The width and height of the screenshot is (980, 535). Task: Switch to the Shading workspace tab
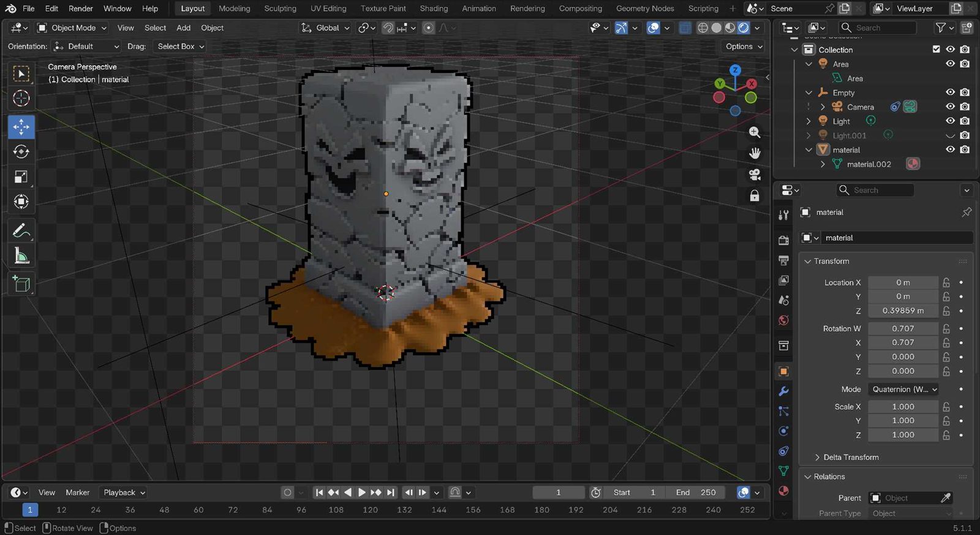coord(434,9)
